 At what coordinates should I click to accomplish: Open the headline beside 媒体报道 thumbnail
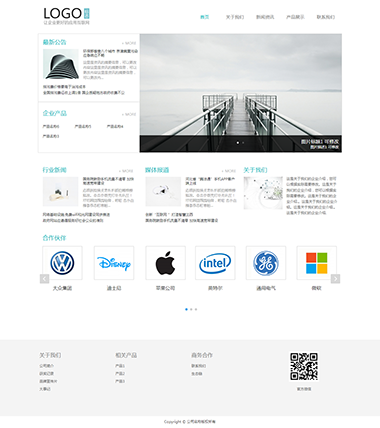tap(210, 181)
